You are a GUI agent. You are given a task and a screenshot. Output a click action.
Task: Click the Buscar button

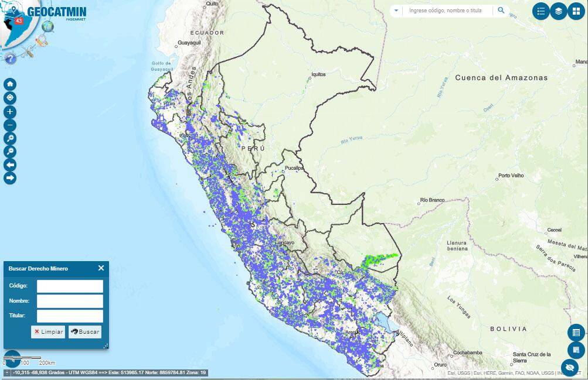(84, 331)
